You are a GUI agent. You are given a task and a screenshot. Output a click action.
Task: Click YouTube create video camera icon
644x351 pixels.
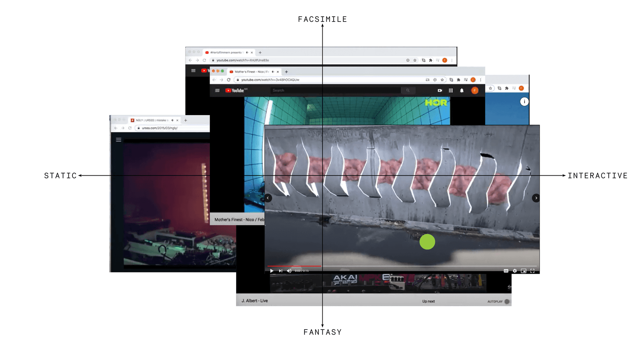tap(440, 91)
